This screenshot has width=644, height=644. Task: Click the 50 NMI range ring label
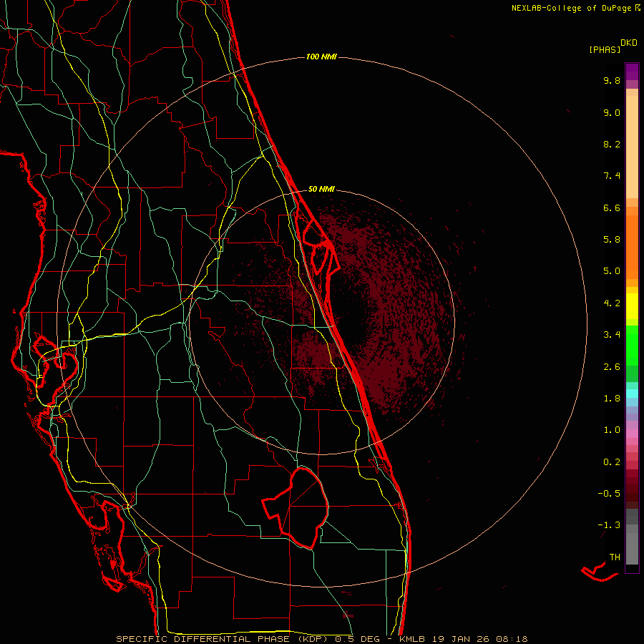(x=321, y=189)
